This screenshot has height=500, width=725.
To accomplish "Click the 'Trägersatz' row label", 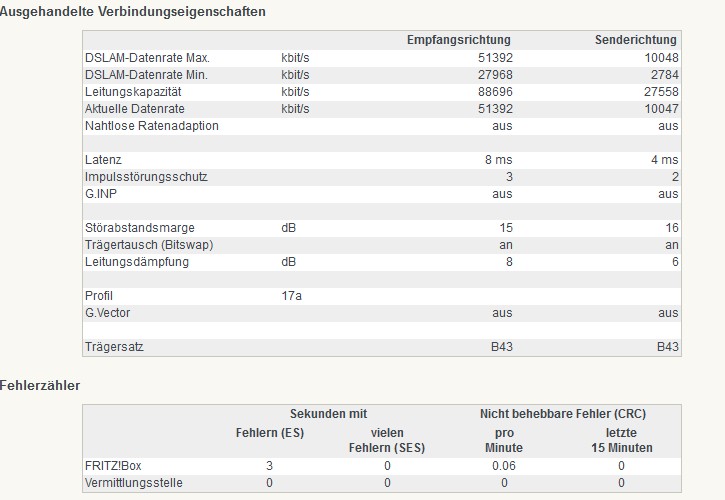I will pos(114,346).
